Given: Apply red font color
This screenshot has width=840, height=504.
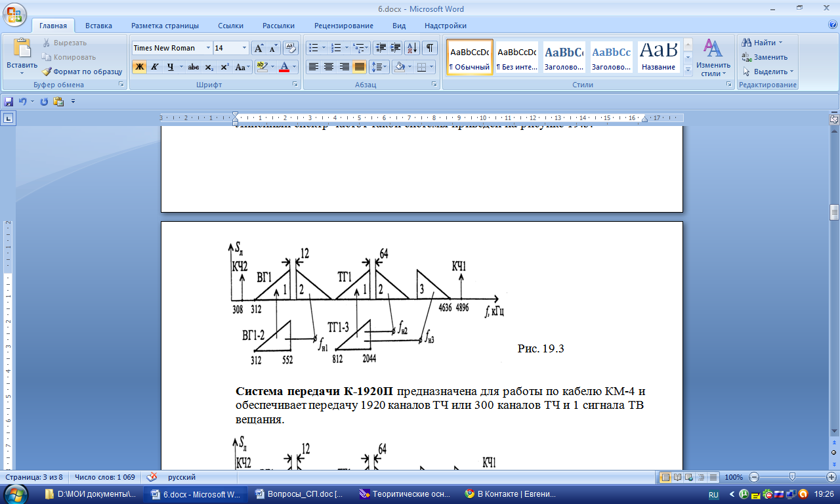Looking at the screenshot, I should tap(284, 67).
